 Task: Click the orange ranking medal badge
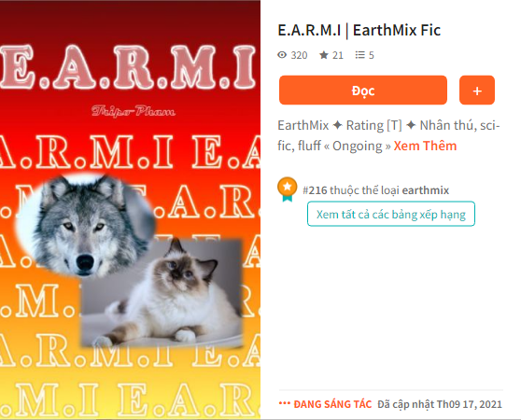287,189
